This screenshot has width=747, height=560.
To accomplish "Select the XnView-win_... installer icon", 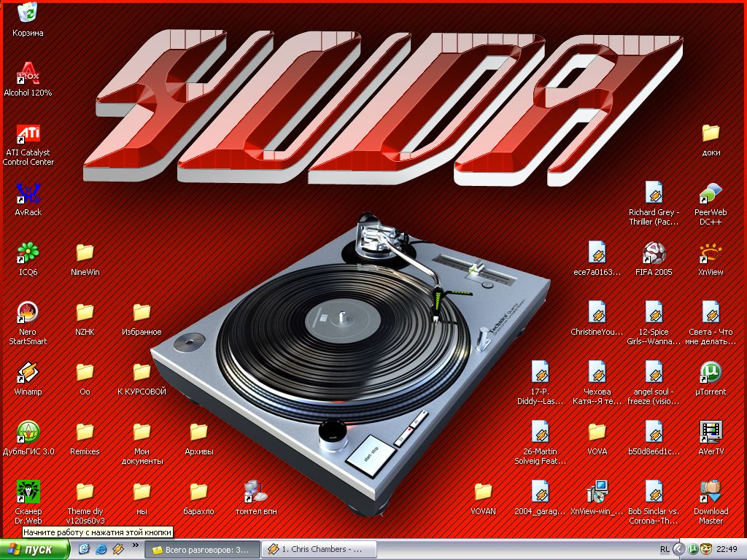I will point(597,497).
